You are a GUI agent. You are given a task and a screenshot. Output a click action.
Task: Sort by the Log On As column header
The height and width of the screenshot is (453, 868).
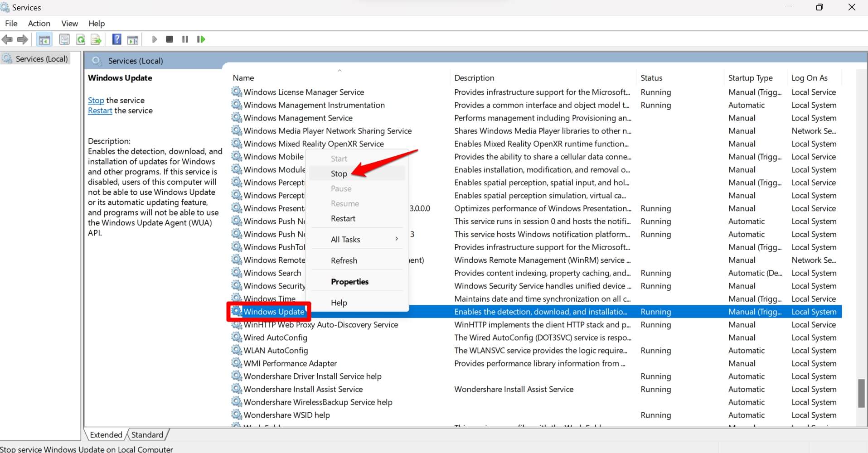click(815, 78)
